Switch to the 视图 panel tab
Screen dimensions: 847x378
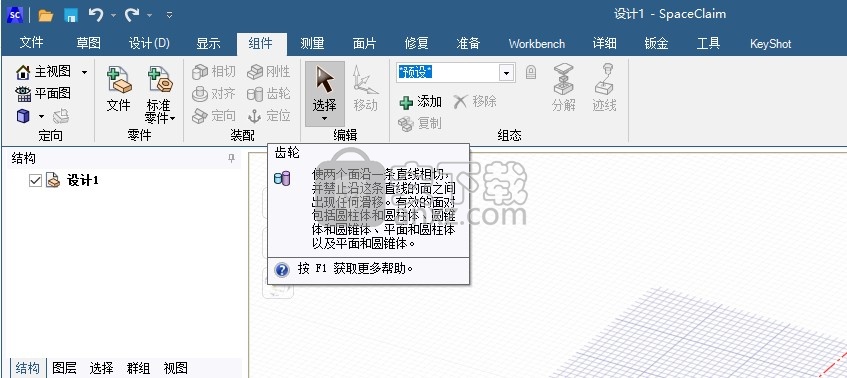(x=175, y=368)
